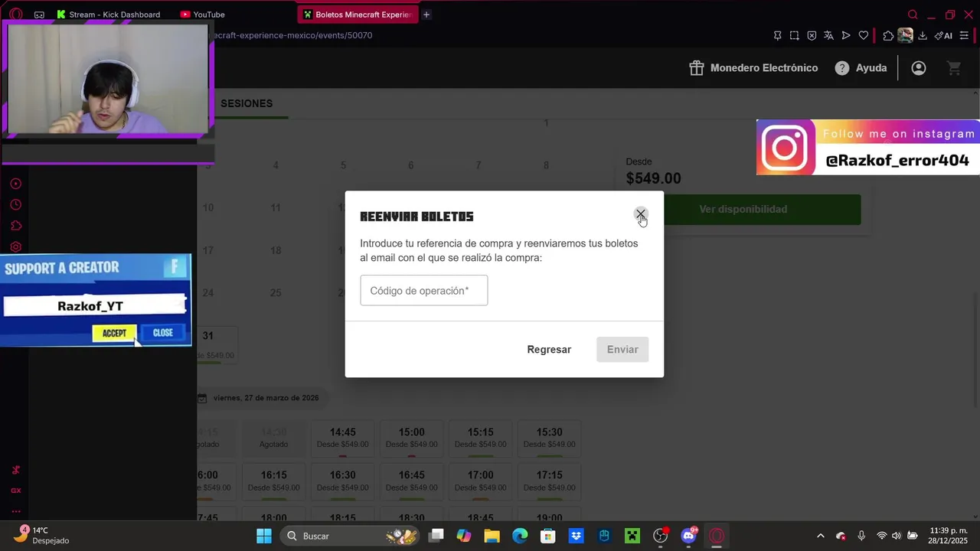Click the Razkof_YT creator code field

(94, 306)
